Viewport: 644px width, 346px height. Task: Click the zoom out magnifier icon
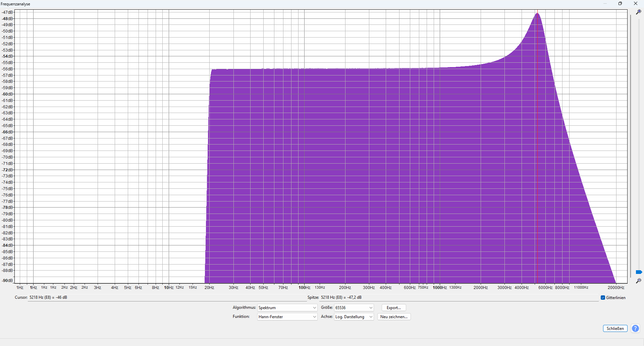pos(638,281)
